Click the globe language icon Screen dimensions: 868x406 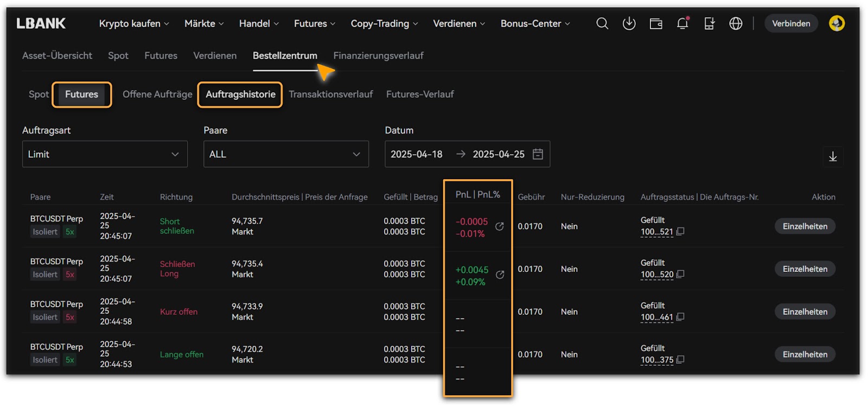tap(736, 23)
